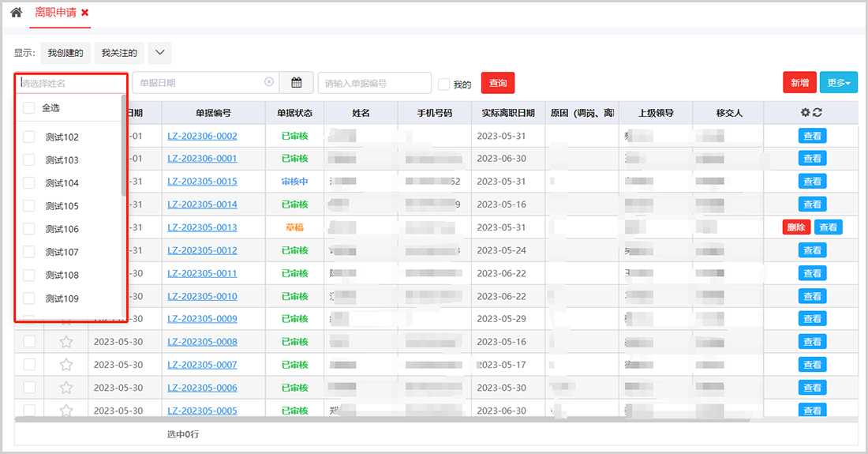The image size is (868, 454).
Task: Star the LZ-202305-0008 row
Action: (x=66, y=342)
